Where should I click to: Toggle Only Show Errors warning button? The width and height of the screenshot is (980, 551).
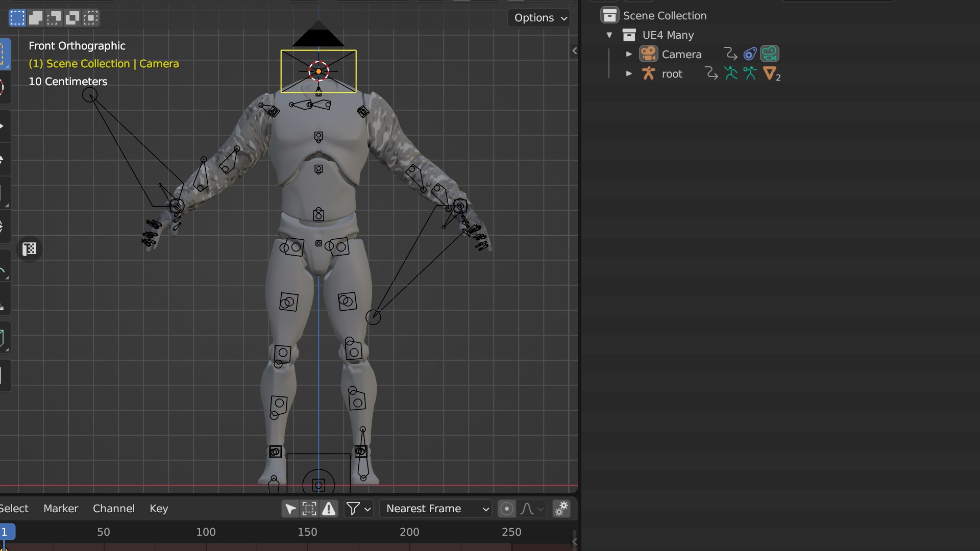(329, 509)
